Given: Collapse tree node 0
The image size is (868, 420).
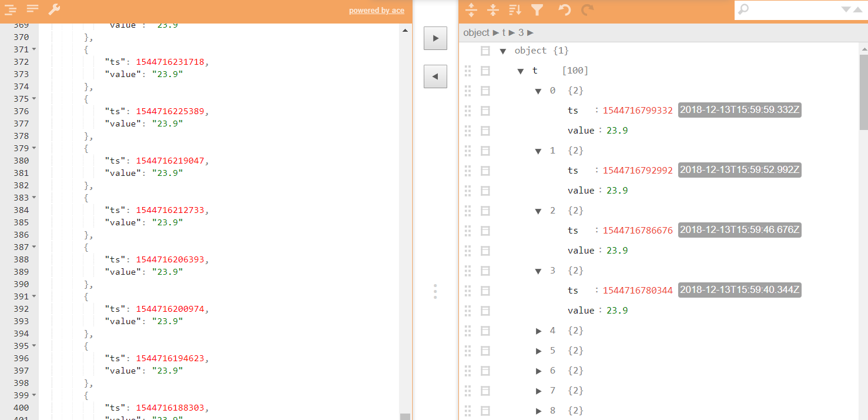Looking at the screenshot, I should (538, 90).
